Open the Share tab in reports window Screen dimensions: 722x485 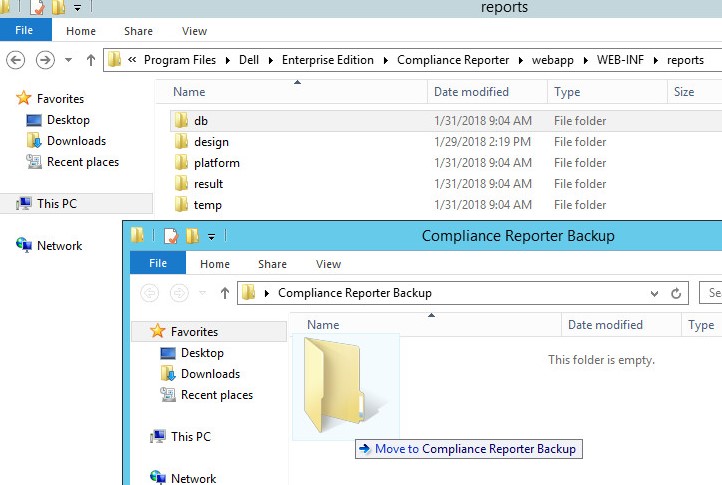pyautogui.click(x=138, y=31)
